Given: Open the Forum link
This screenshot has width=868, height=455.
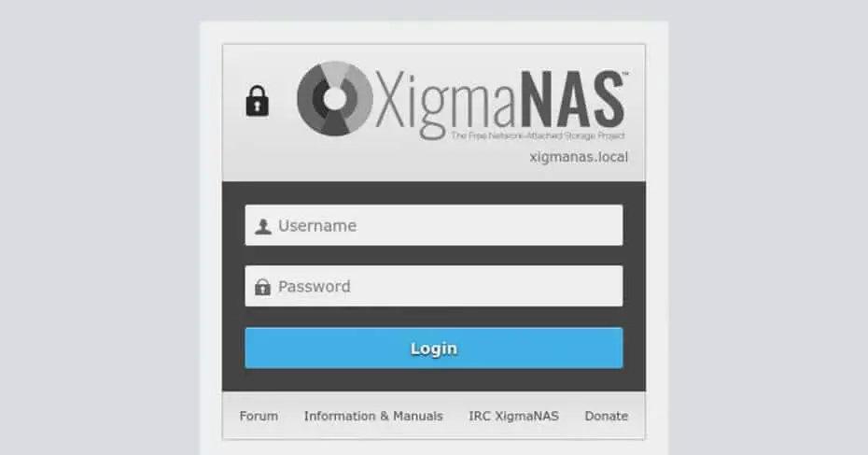Looking at the screenshot, I should [259, 416].
